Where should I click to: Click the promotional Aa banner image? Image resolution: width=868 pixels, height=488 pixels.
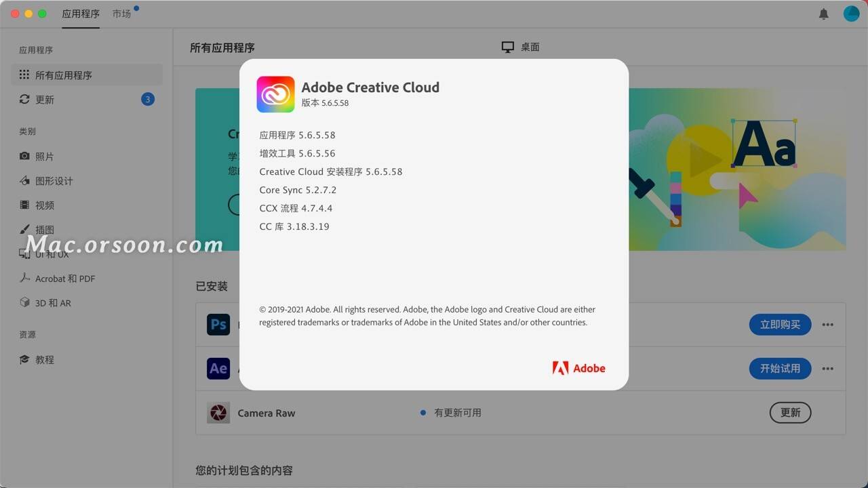tap(737, 169)
